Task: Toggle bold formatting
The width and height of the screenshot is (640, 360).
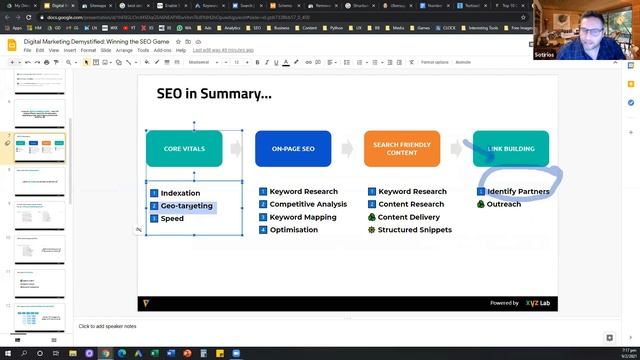Action: click(x=258, y=62)
